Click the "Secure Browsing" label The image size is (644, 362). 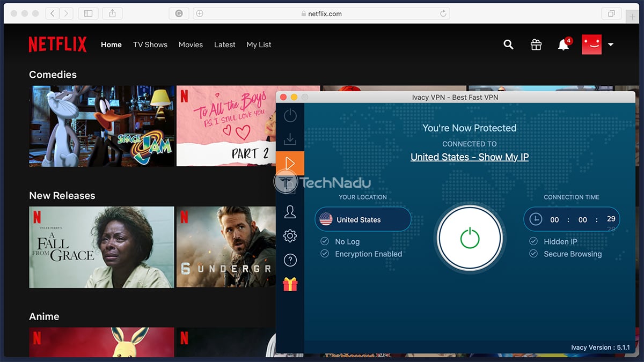(573, 254)
